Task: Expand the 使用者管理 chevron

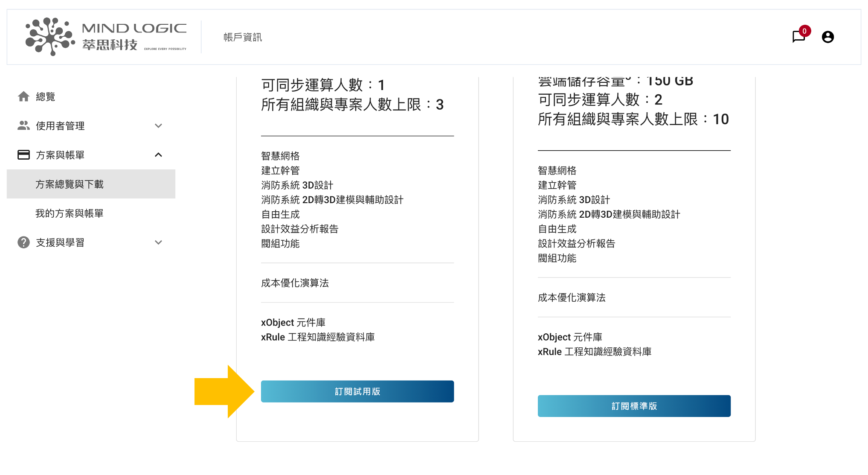Action: click(158, 125)
